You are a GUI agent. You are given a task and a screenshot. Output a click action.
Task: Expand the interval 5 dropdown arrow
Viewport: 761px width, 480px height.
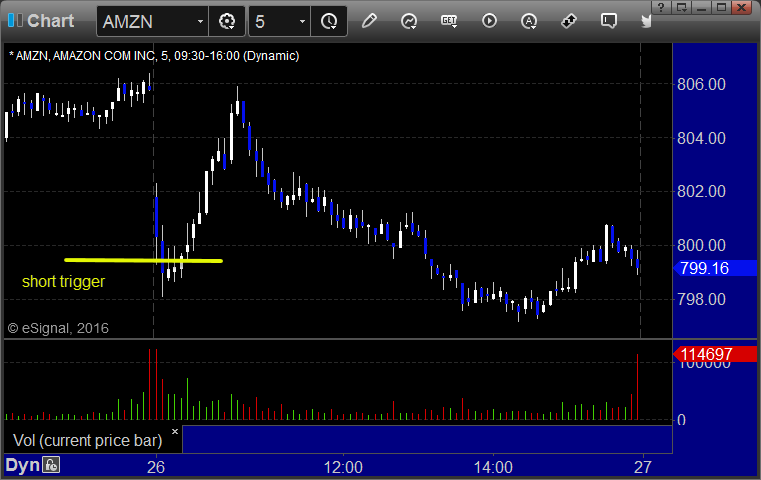[x=302, y=21]
